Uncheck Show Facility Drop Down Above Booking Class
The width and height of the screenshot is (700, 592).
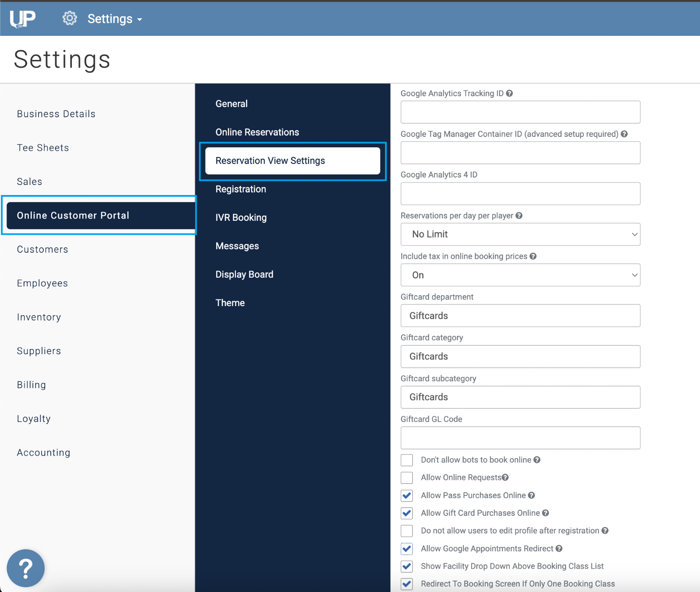click(x=407, y=566)
